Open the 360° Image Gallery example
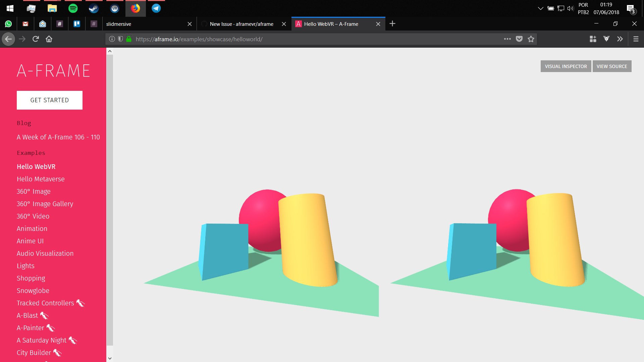 coord(45,203)
